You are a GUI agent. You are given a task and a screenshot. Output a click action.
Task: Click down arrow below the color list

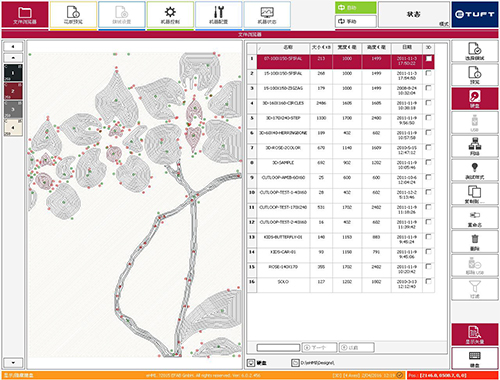coord(13,363)
